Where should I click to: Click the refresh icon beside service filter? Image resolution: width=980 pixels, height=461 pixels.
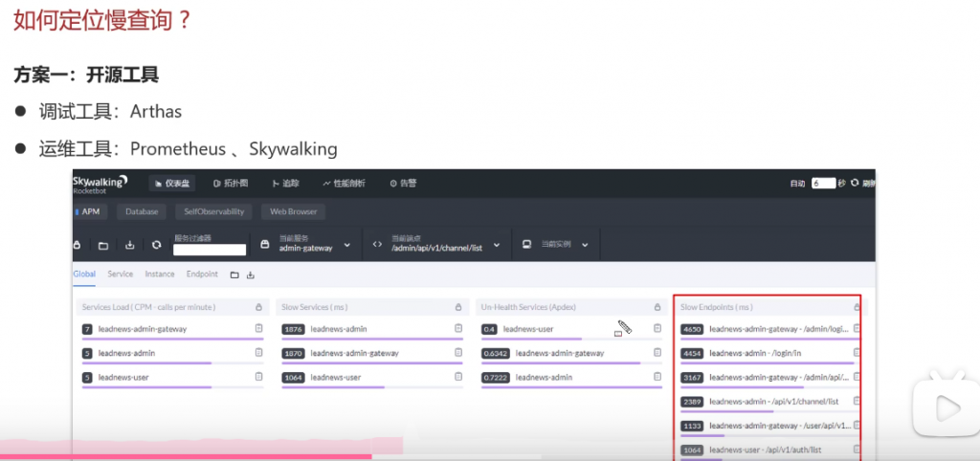click(156, 245)
